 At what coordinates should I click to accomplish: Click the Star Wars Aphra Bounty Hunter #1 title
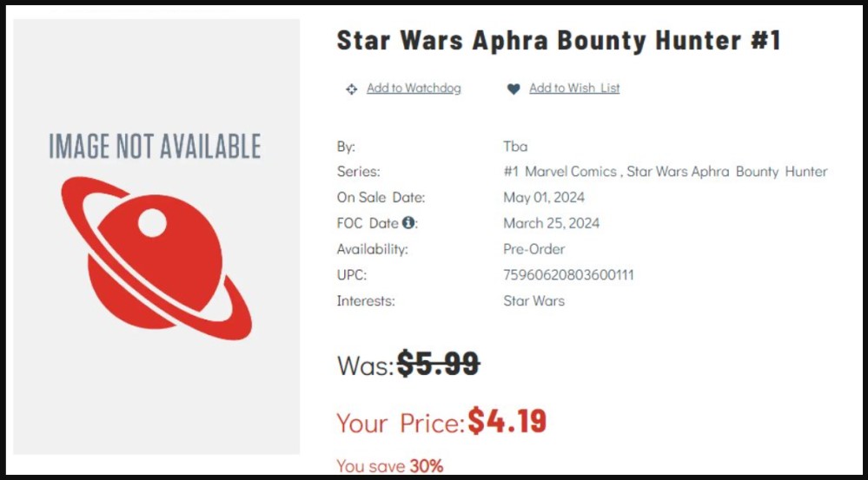559,40
